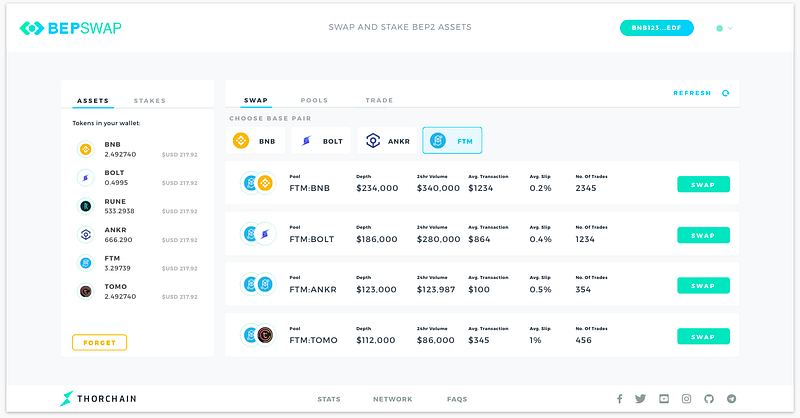Click the FTM:TOMO pair icon

click(258, 335)
